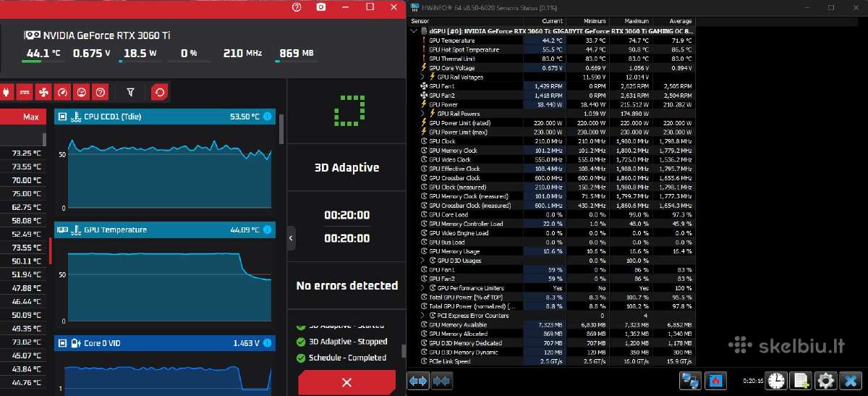868x396 pixels.
Task: Toggle the CPU CCD1 (Tdie) graph checkbox
Action: [62, 117]
